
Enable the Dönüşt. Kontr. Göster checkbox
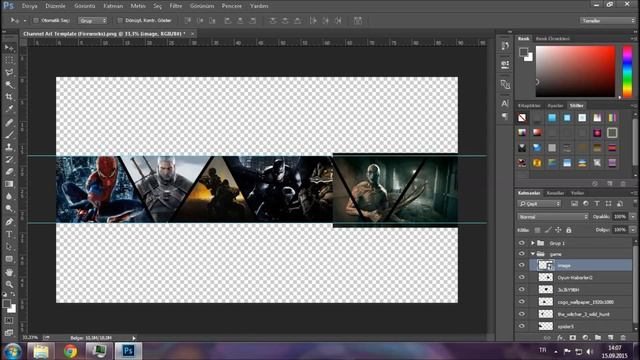(120, 20)
